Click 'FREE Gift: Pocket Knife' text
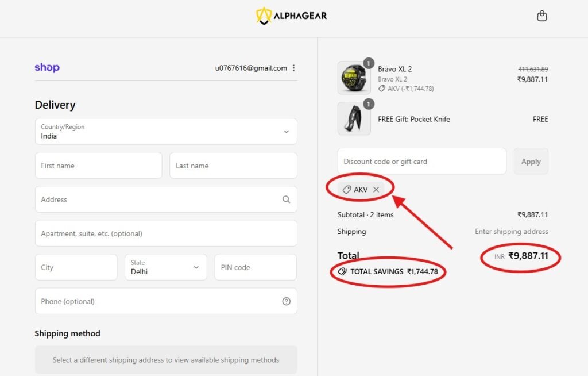Screen dimensions: 588x376 pos(414,119)
